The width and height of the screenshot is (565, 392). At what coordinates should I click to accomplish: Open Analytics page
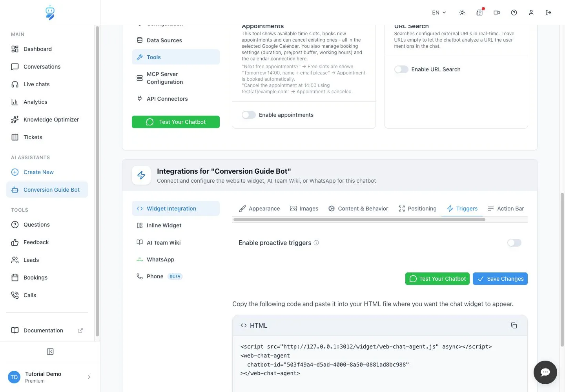click(x=47, y=102)
